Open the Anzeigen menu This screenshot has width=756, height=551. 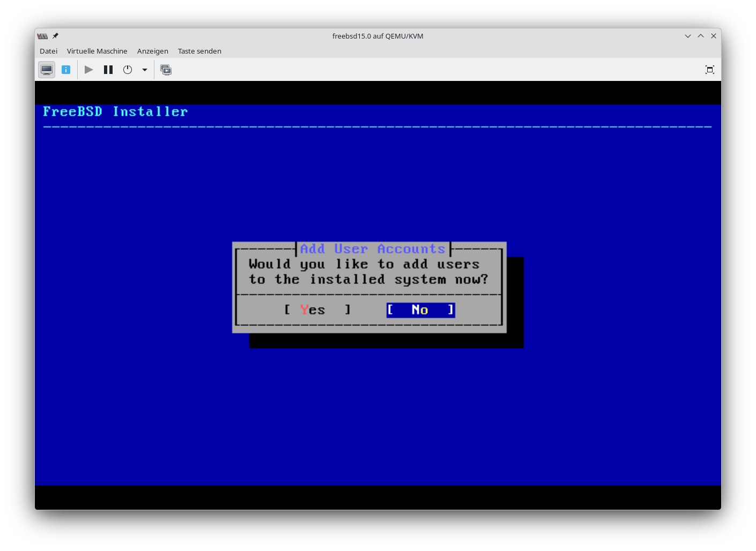click(152, 51)
